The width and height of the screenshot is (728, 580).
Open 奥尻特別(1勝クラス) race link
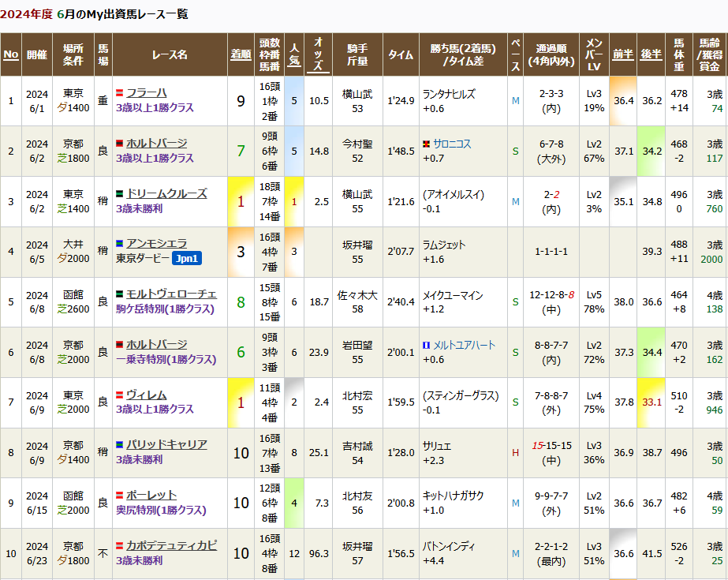point(161,511)
